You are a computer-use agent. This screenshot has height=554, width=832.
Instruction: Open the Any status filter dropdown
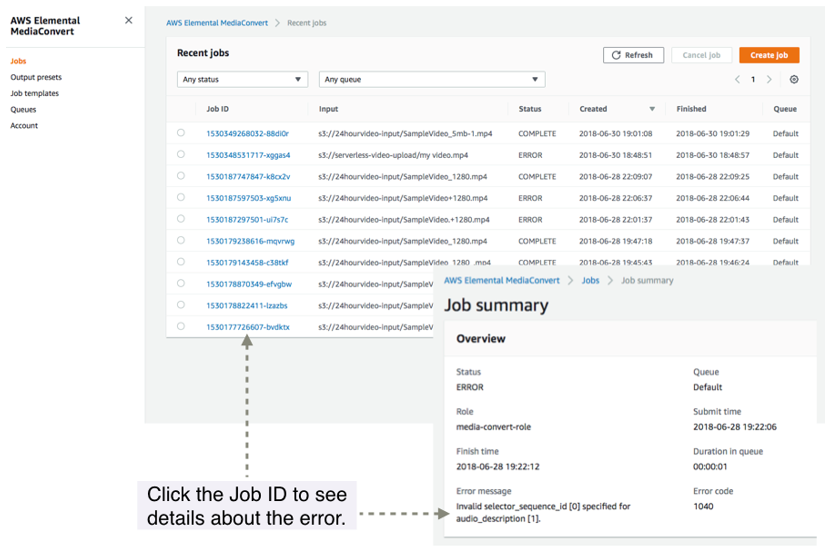(x=242, y=79)
